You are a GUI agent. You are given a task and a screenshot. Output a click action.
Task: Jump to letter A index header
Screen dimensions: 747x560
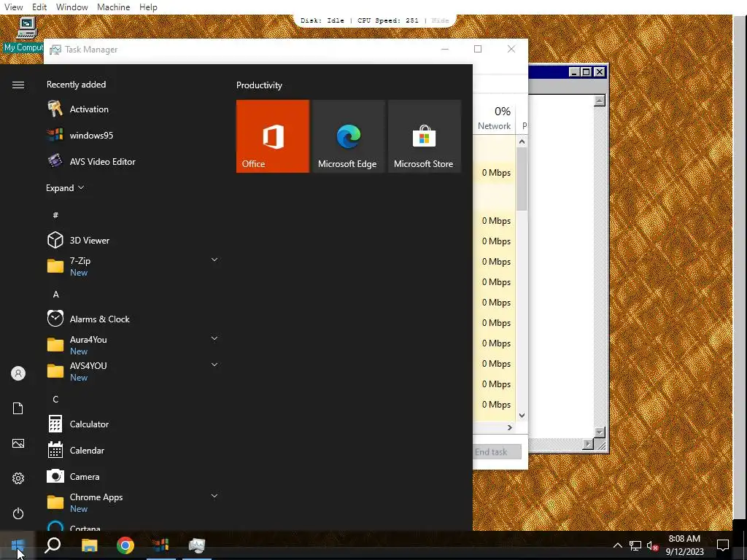[55, 295]
